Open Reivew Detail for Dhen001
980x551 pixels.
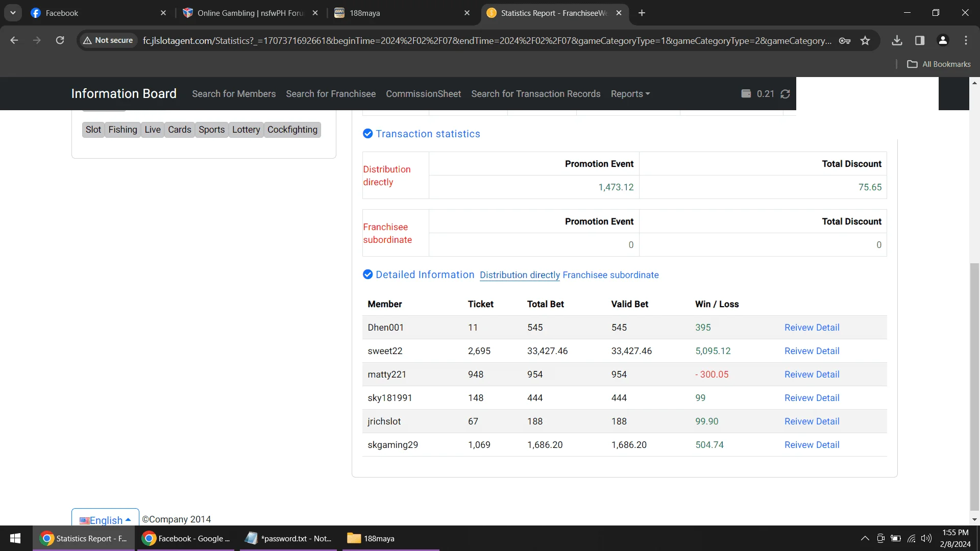point(812,328)
